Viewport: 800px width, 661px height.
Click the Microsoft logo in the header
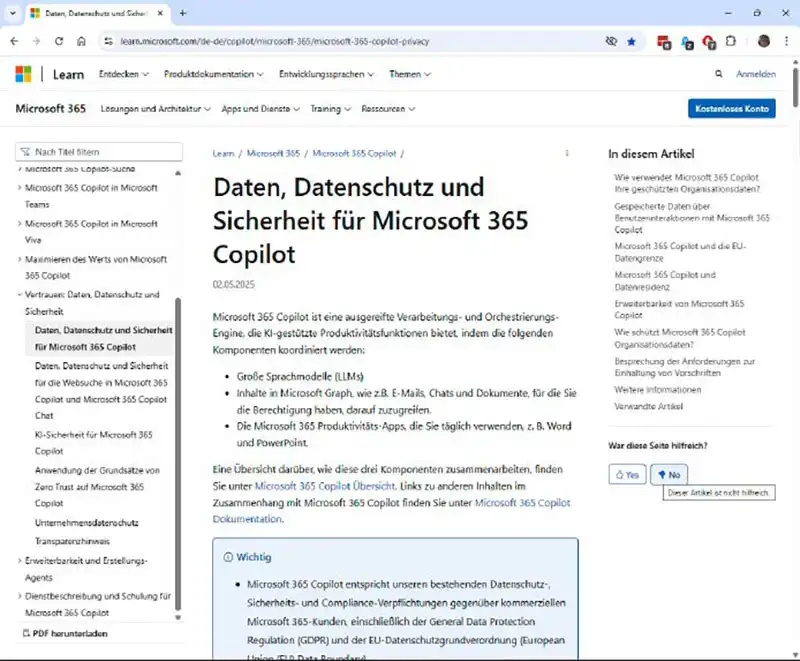23,74
